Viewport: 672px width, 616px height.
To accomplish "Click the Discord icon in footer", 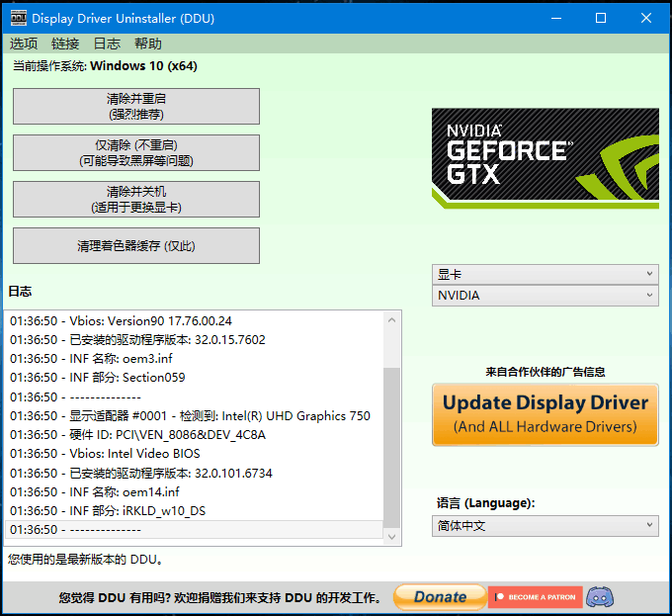I will pyautogui.click(x=599, y=597).
